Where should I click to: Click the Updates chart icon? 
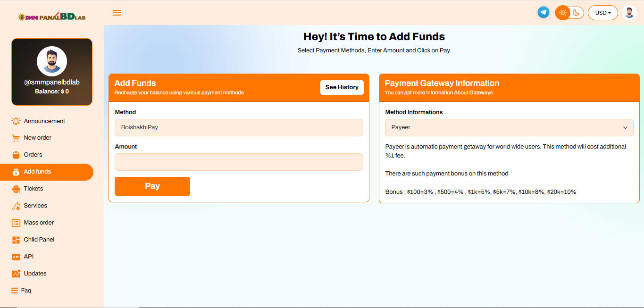pos(16,274)
